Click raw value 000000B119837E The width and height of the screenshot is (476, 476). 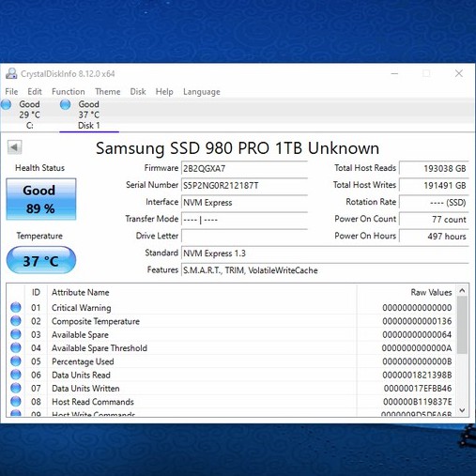[x=418, y=402]
